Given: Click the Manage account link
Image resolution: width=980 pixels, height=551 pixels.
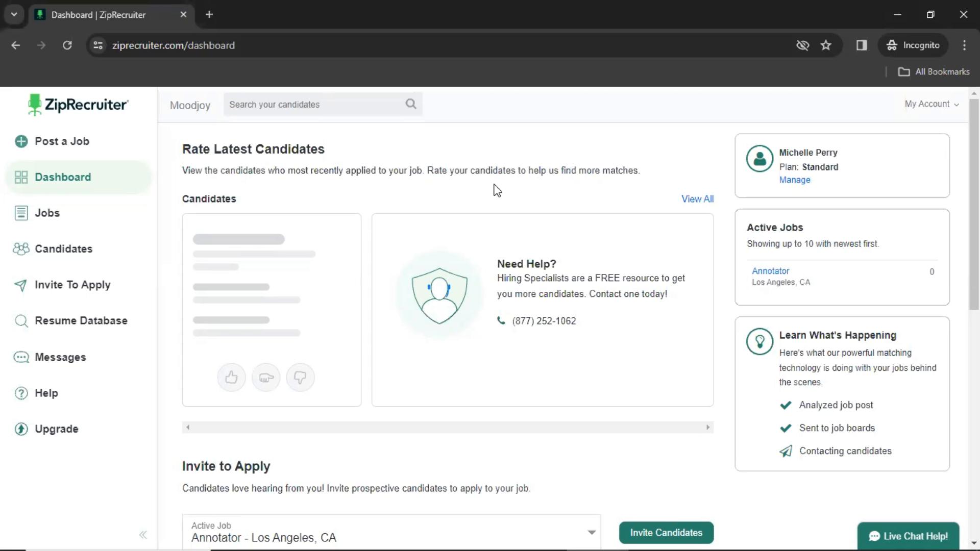Looking at the screenshot, I should (x=795, y=180).
